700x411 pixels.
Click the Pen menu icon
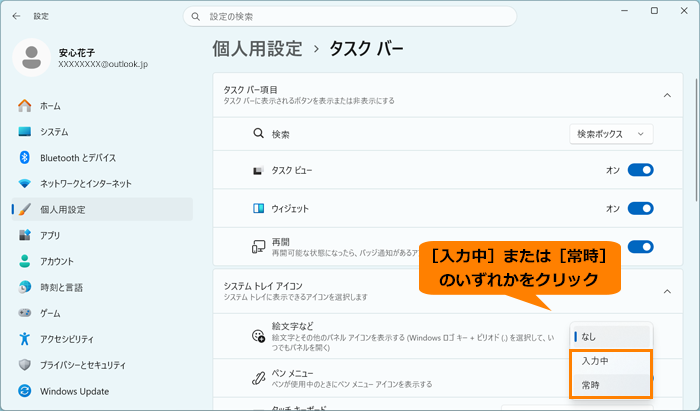[x=258, y=378]
